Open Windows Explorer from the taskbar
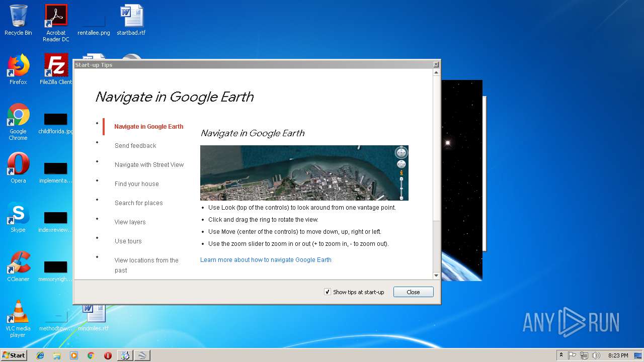The image size is (644, 362). 57,355
